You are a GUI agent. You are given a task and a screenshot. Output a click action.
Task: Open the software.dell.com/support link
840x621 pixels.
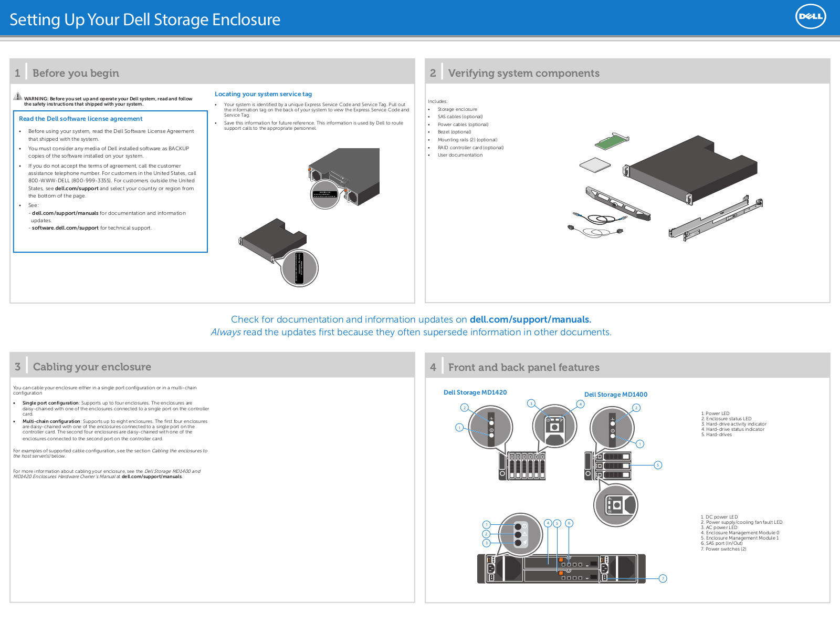coord(65,228)
